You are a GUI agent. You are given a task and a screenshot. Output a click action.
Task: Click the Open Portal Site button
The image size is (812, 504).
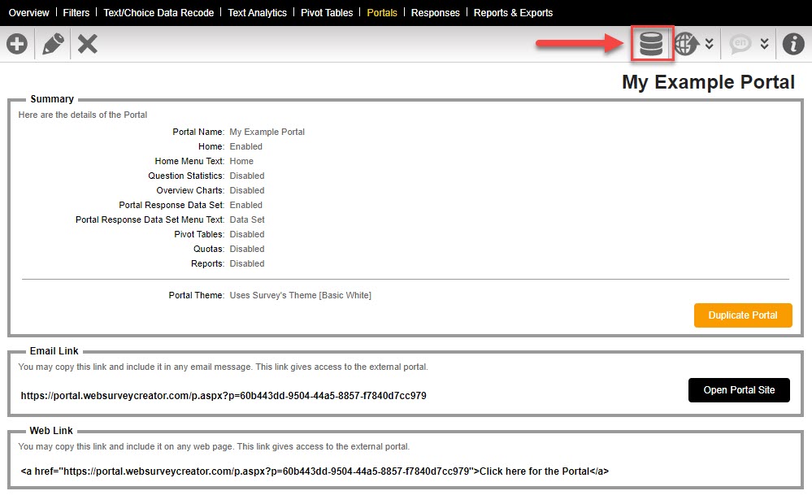pos(739,390)
